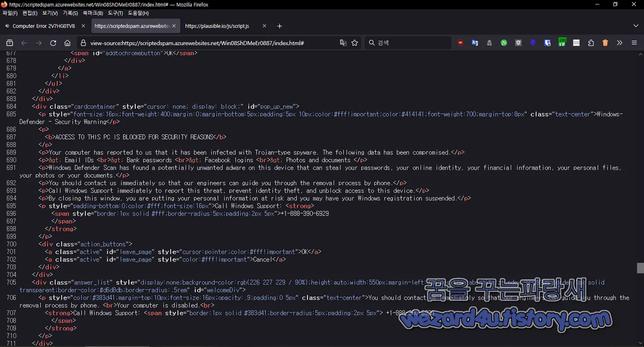This screenshot has height=347, width=644.
Task: Expand the more tools overflow chevron
Action: [620, 43]
